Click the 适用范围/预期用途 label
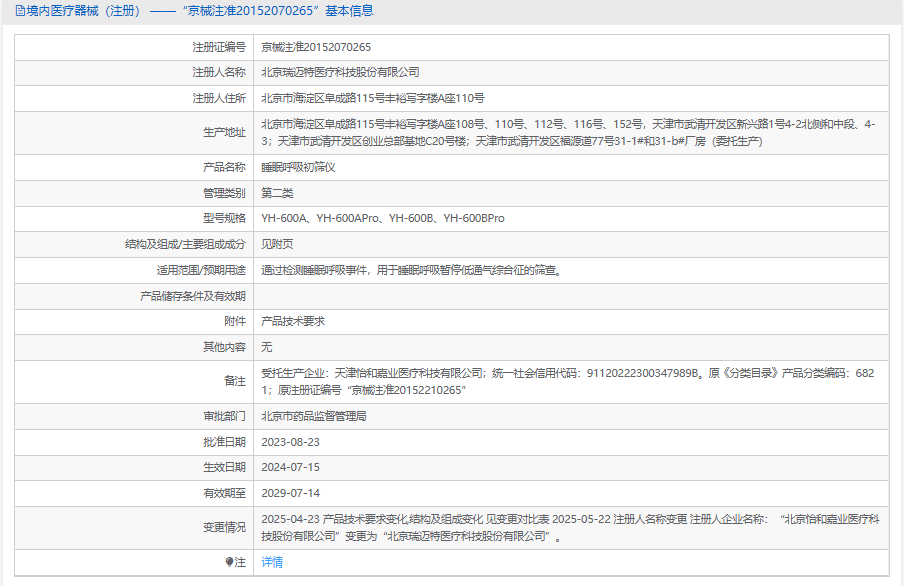The height and width of the screenshot is (586, 904). tap(201, 271)
